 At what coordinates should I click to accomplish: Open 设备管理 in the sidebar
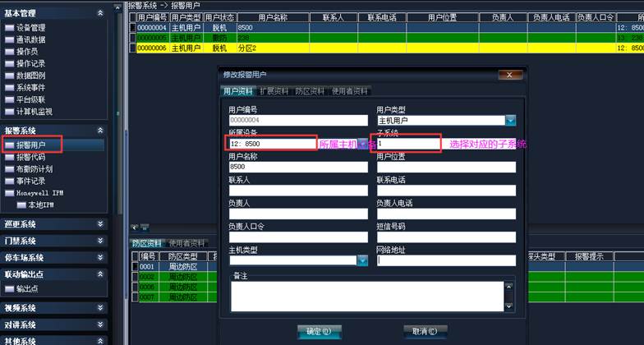click(30, 27)
